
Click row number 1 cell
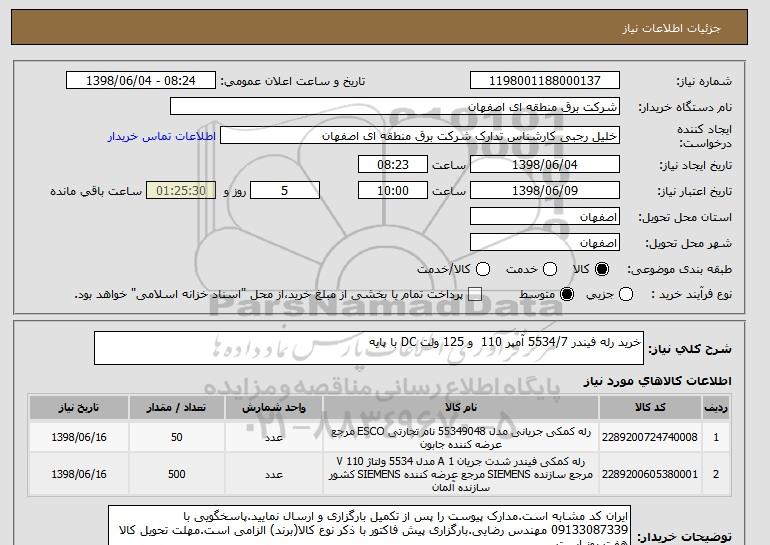pos(716,437)
